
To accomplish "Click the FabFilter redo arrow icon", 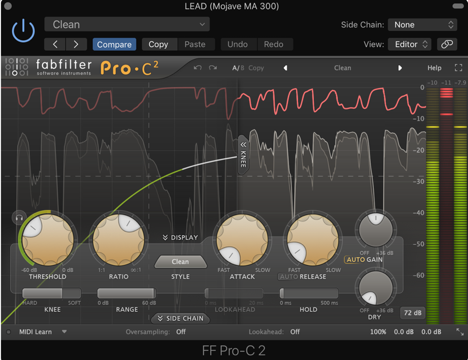I will click(213, 68).
